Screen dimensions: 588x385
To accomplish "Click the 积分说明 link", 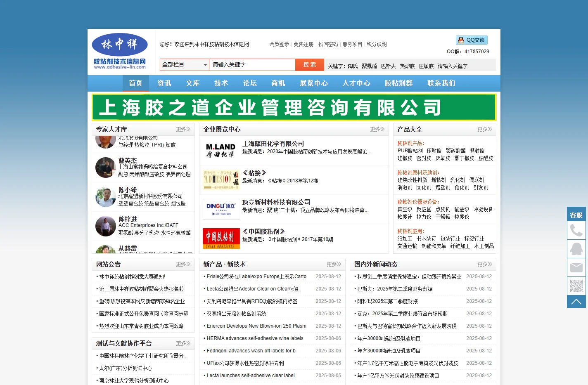I will coord(377,44).
